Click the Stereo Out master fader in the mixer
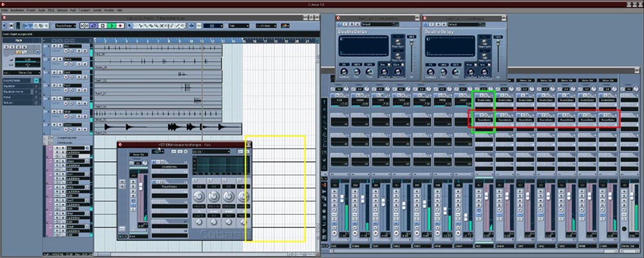Image resolution: width=644 pixels, height=258 pixels. [x=632, y=196]
